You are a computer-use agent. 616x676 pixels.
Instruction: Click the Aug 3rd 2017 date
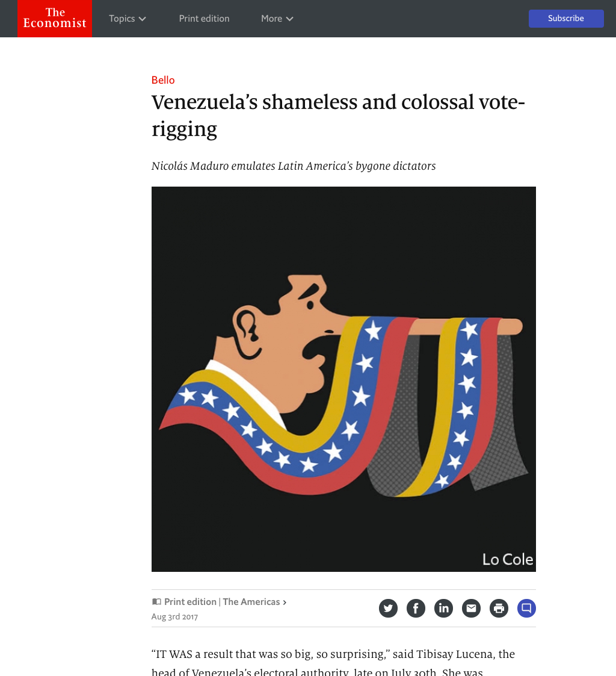(174, 617)
